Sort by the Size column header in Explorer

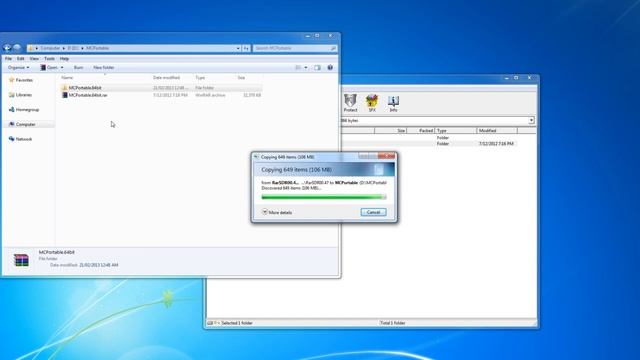point(241,78)
